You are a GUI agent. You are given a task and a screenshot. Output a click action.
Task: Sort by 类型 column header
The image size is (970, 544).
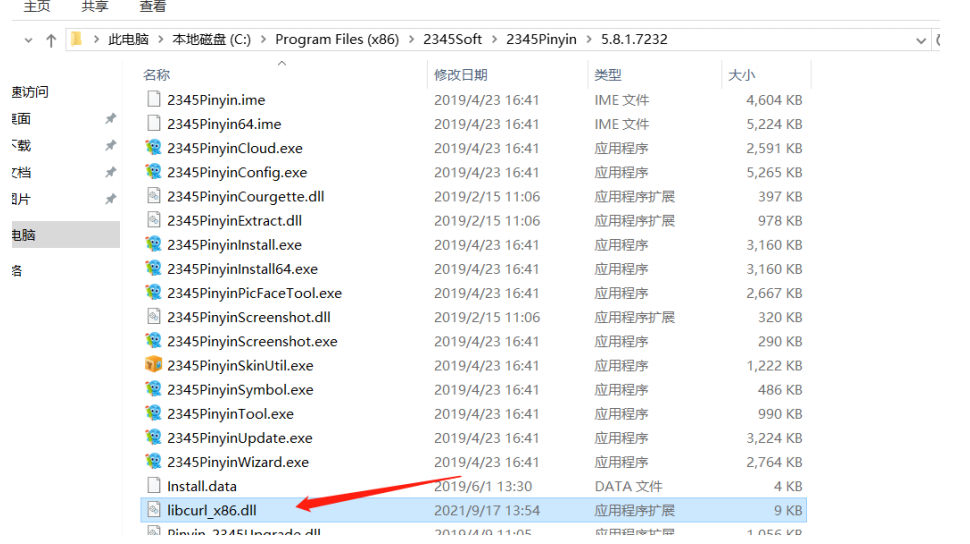pyautogui.click(x=607, y=75)
